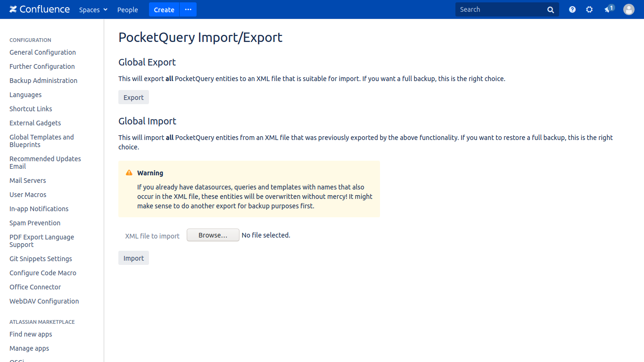Image resolution: width=644 pixels, height=362 pixels.
Task: Open the administration gear menu
Action: click(x=589, y=9)
